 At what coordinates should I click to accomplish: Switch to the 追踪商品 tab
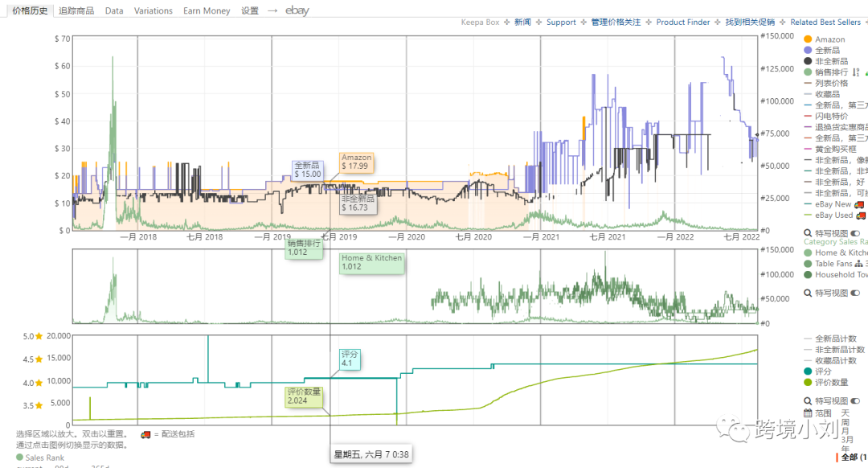tap(76, 10)
